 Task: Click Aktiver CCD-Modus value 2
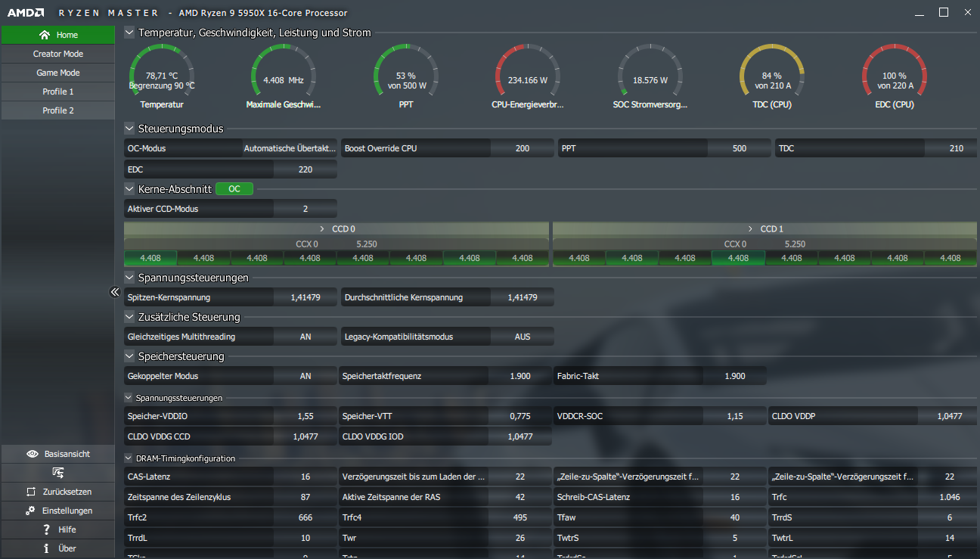[x=305, y=209]
